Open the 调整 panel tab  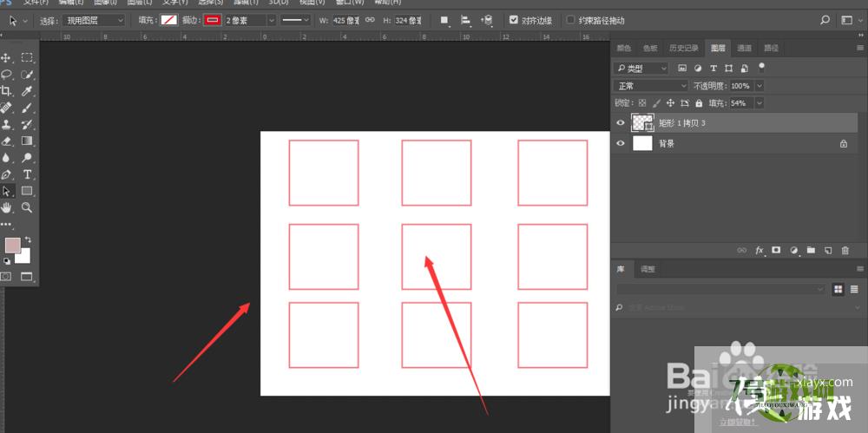[648, 269]
